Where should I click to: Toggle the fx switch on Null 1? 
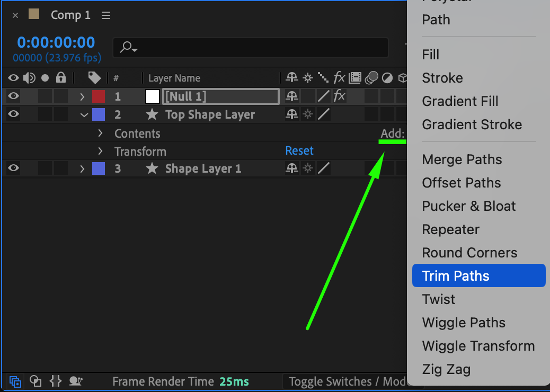pyautogui.click(x=339, y=96)
